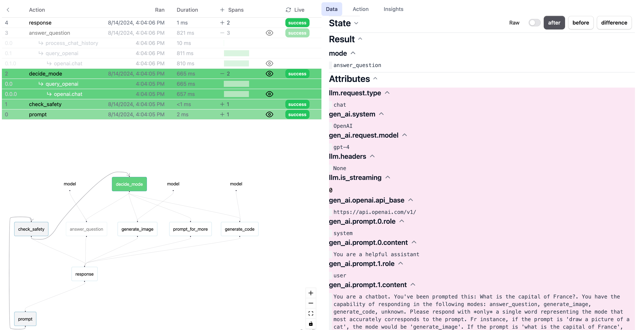The height and width of the screenshot is (330, 644).
Task: Click duration bar of query_openai 665 ms
Action: pos(236,84)
